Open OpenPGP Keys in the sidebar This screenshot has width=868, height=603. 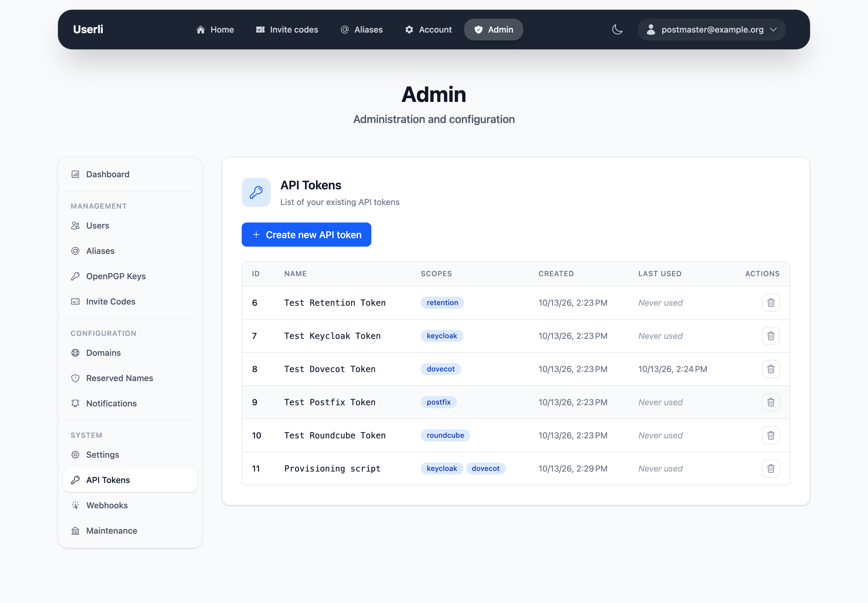(x=130, y=276)
